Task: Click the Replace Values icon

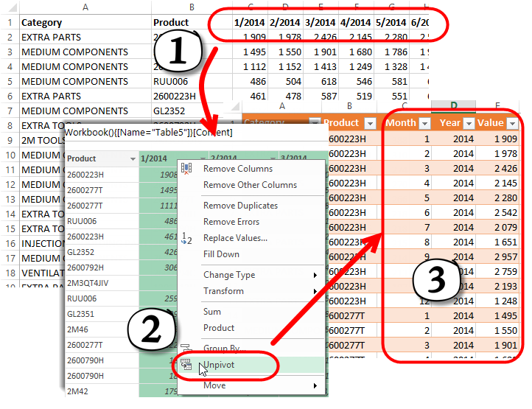Action: [186, 238]
